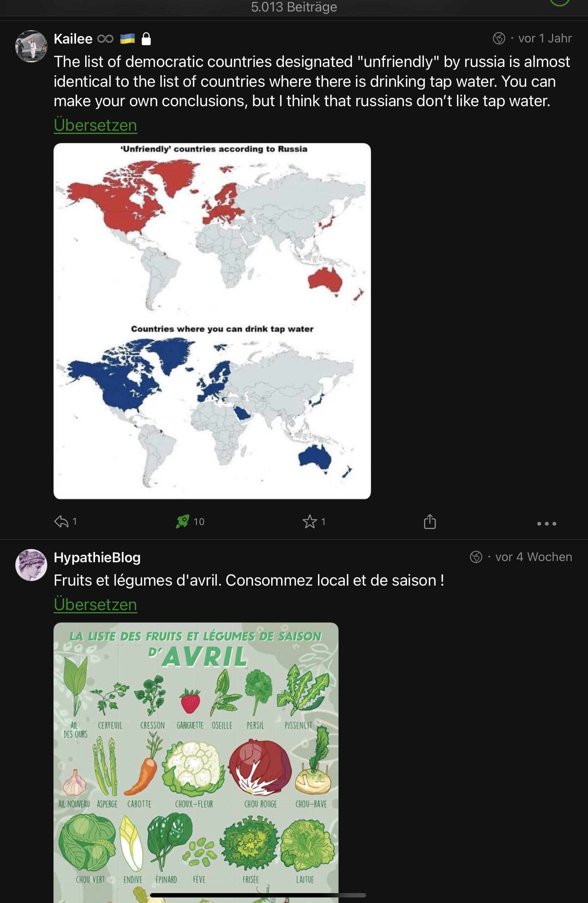Click the HypathieBlog username
The image size is (588, 903).
[97, 557]
